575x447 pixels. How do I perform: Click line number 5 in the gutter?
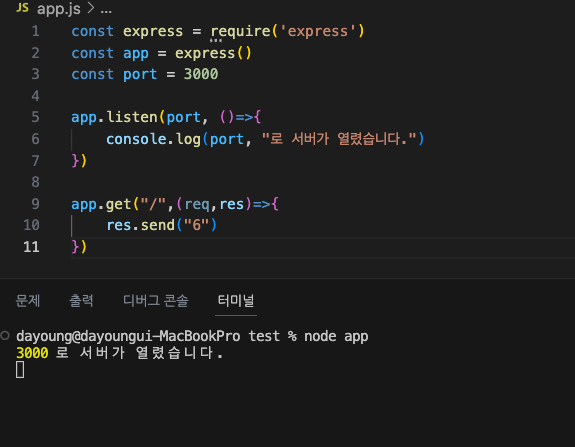35,117
